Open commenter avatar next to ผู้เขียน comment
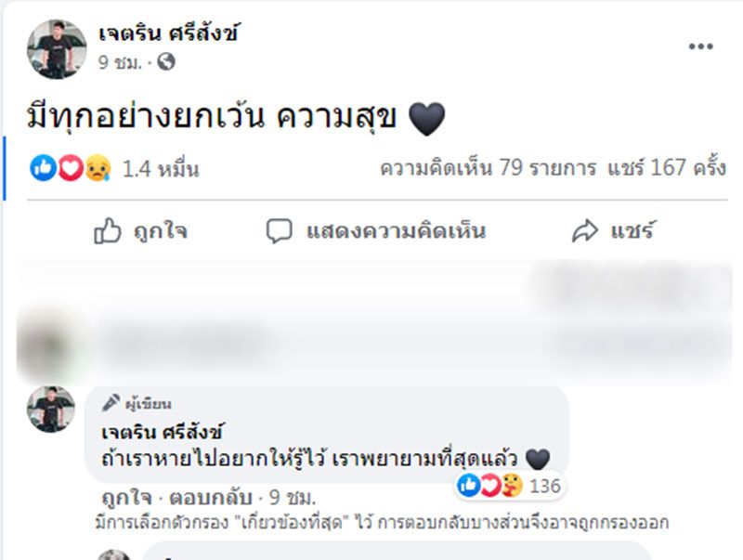 [51, 409]
